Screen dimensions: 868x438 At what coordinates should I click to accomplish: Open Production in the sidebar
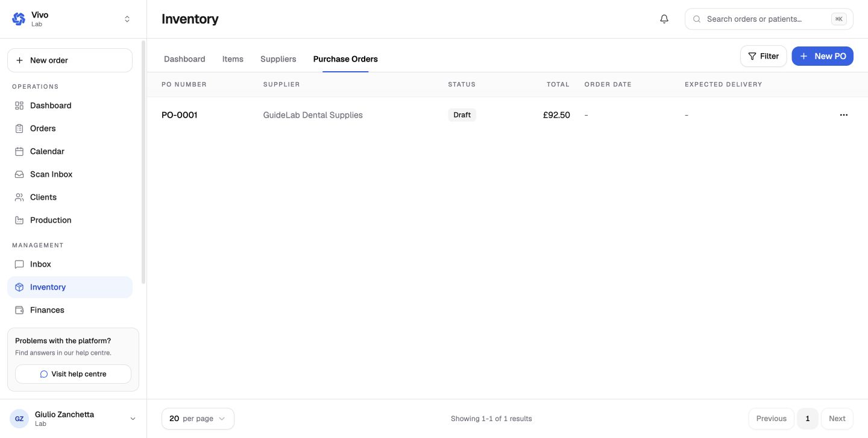pos(70,220)
